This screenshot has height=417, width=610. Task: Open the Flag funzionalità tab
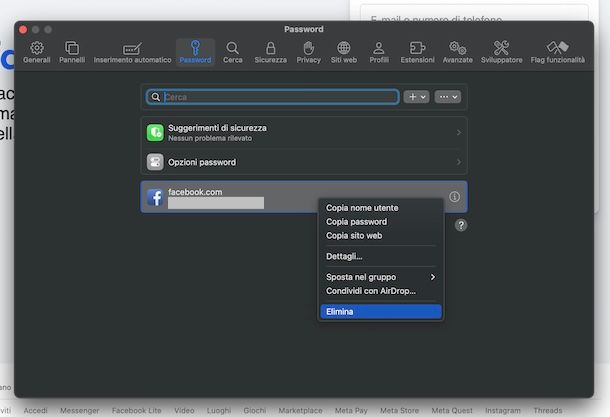pyautogui.click(x=557, y=52)
